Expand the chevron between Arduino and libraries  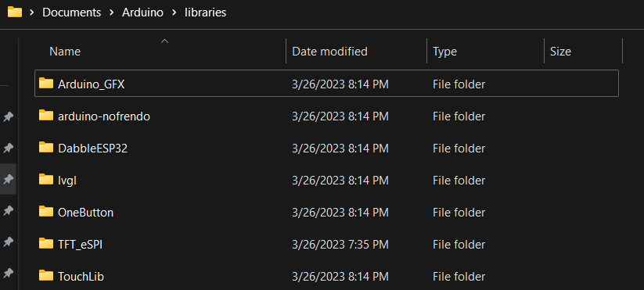(x=174, y=13)
